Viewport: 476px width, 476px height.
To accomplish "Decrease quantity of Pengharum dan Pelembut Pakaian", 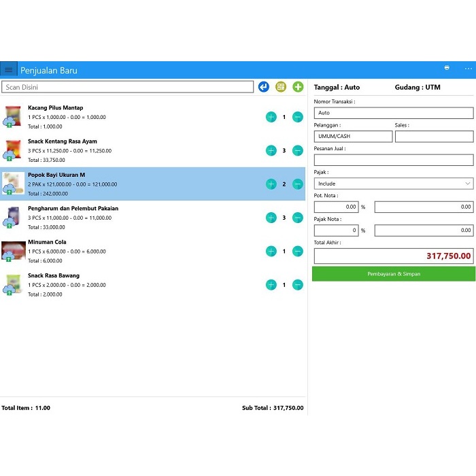I will pos(298,218).
